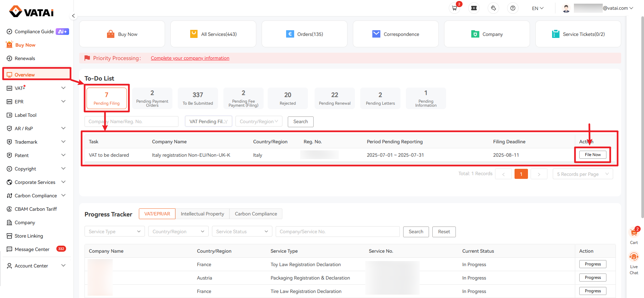Open the Country/Region filter in To-Do List

click(x=259, y=121)
